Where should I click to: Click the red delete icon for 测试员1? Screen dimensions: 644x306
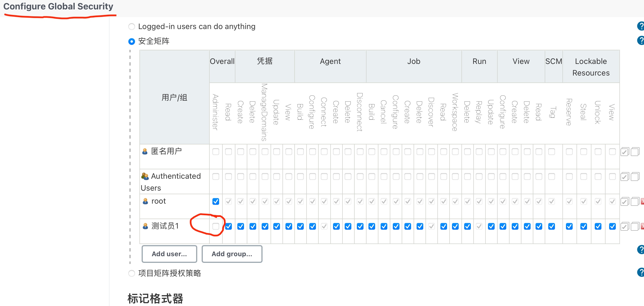[x=642, y=226]
